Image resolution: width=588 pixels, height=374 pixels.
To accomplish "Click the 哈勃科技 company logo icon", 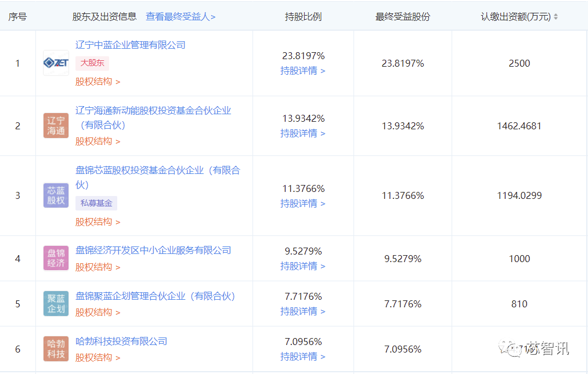I will coord(56,349).
